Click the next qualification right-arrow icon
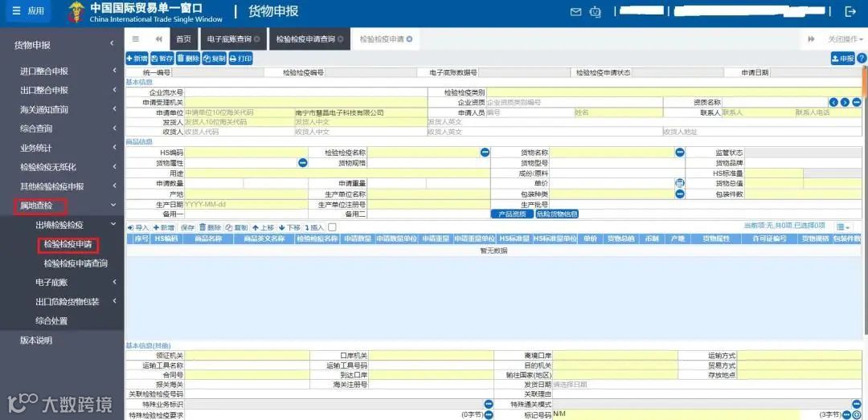868x420 pixels. [845, 102]
